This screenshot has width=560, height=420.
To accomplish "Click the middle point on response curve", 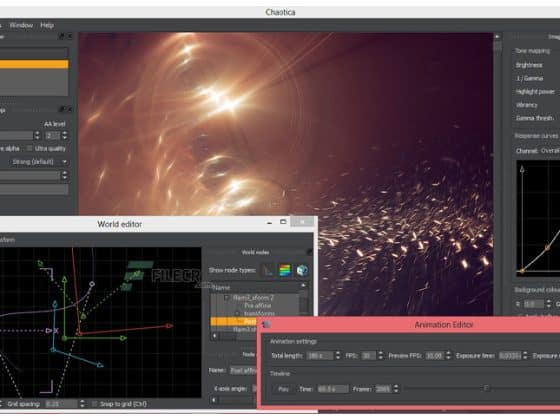I will click(547, 247).
